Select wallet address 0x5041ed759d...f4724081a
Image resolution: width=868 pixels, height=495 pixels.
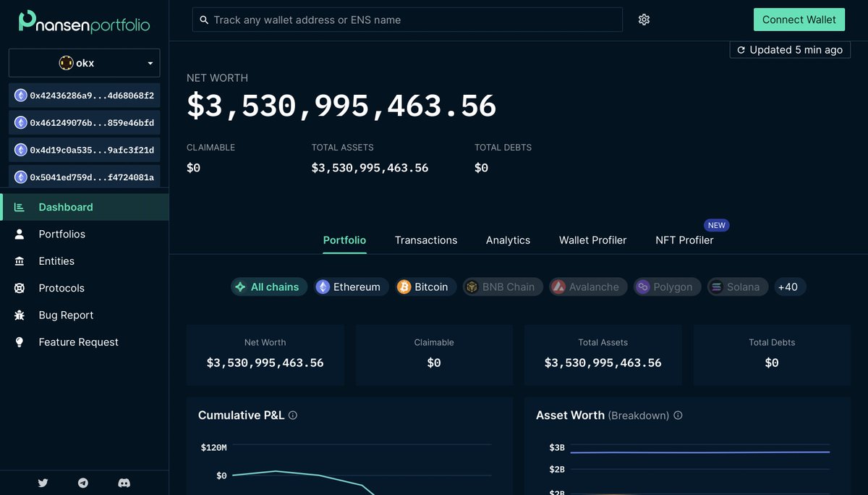click(85, 177)
